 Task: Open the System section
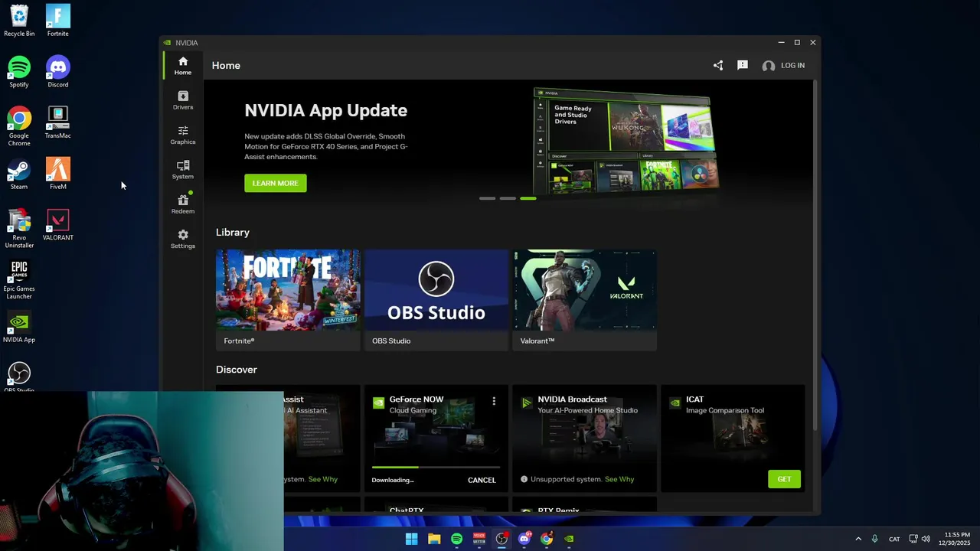tap(182, 170)
